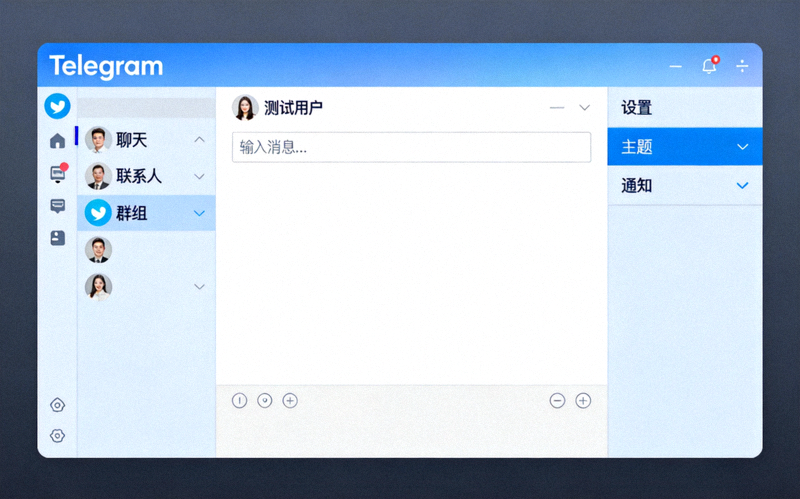This screenshot has height=499, width=800.
Task: Click the gray search bar above 聊天
Action: [x=146, y=108]
